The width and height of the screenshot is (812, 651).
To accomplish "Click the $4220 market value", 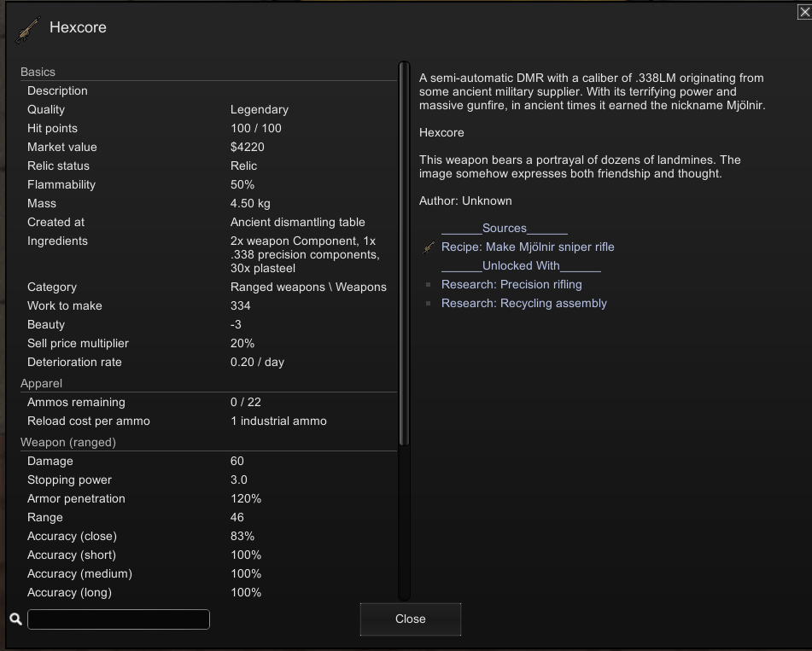I will tap(248, 147).
